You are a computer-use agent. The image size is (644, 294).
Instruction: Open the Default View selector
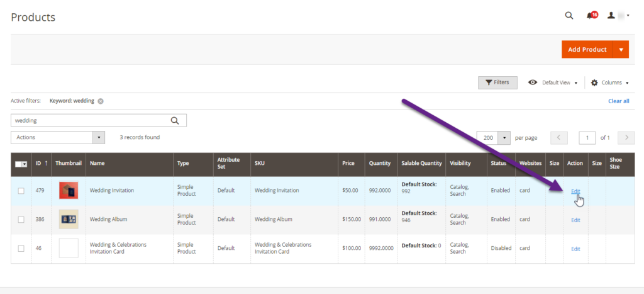(x=553, y=82)
